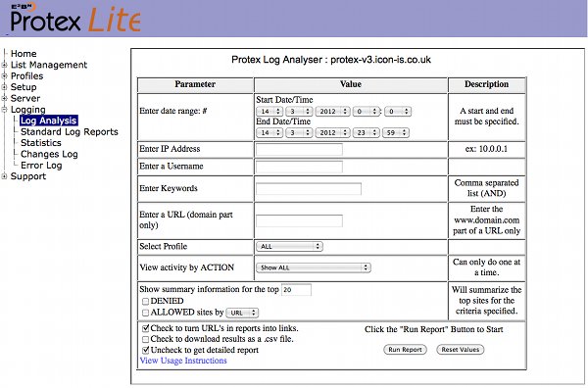Expand the Setup tree node
588x388 pixels.
coord(4,87)
